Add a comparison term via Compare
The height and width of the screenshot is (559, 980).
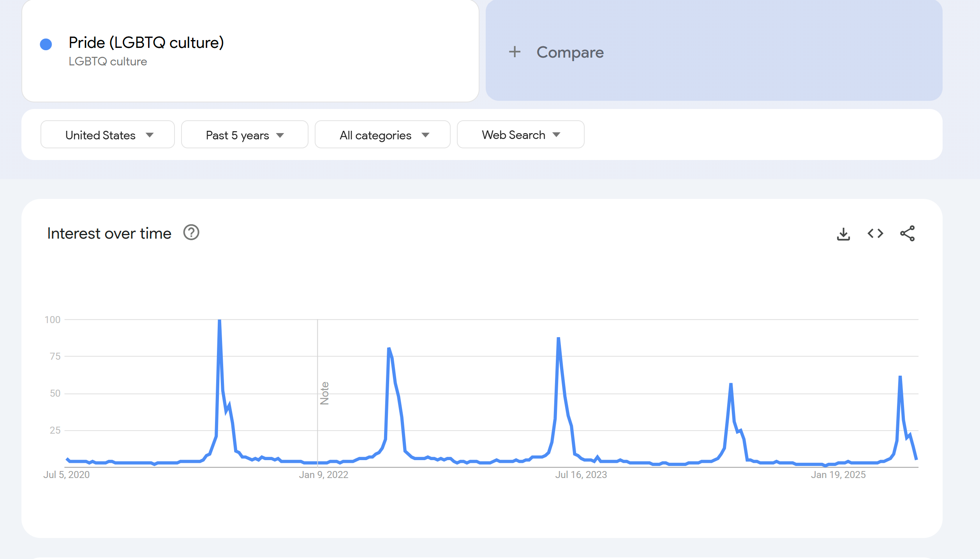714,51
